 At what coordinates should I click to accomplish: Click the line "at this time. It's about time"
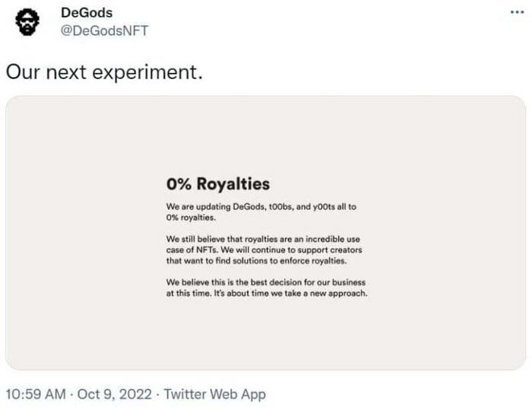click(266, 293)
